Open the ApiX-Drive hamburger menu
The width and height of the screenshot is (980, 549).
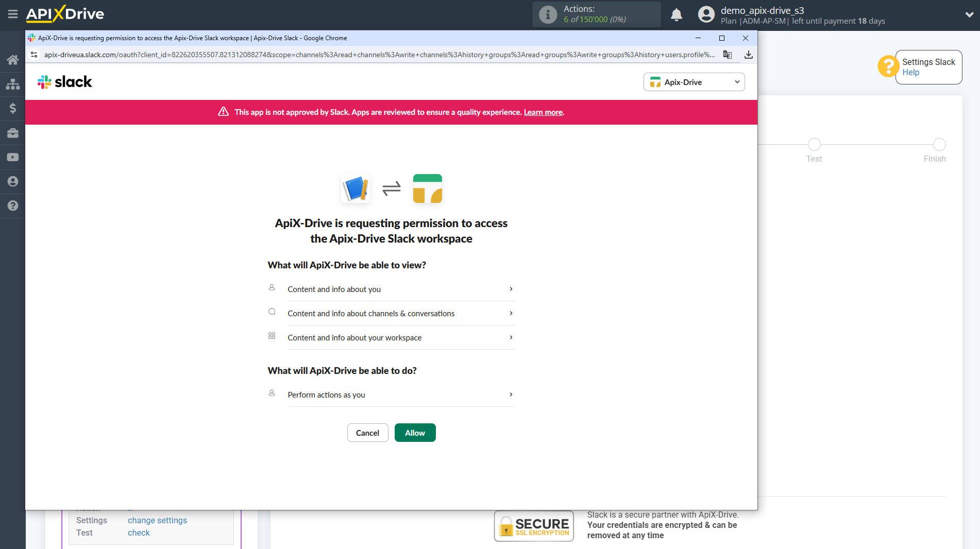tap(13, 14)
